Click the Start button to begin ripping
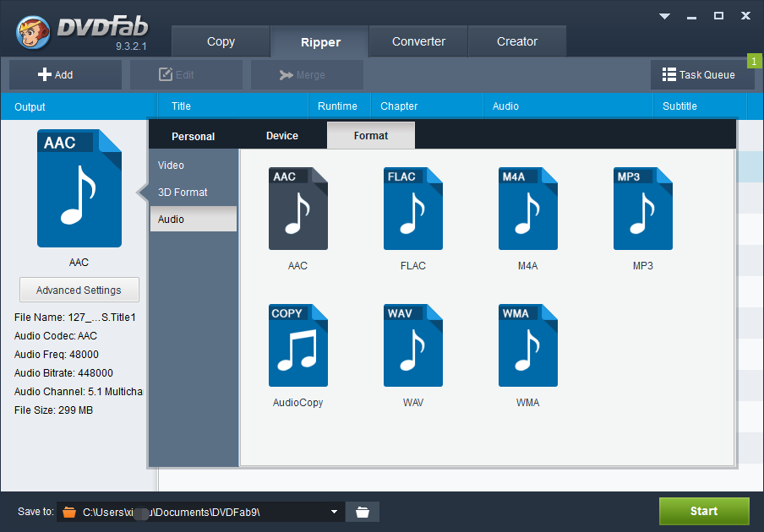Screen dimensions: 764x532 [x=704, y=511]
